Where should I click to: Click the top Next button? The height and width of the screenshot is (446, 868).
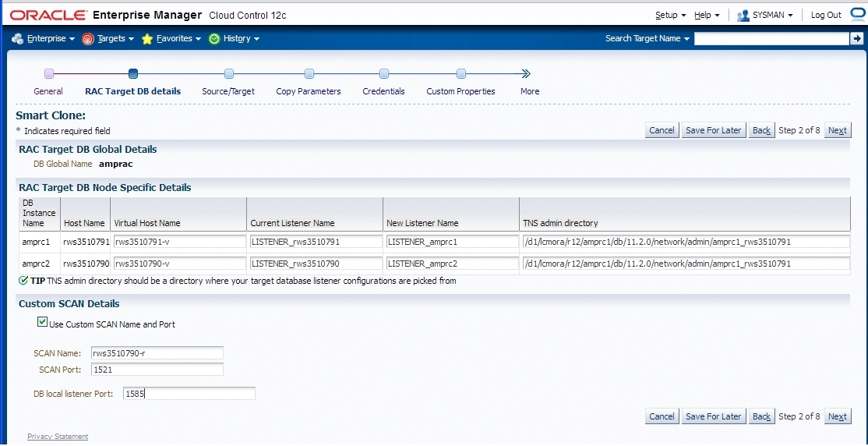tap(838, 130)
